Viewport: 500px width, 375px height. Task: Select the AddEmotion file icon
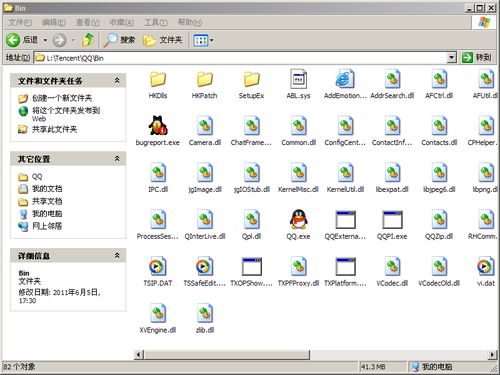[x=345, y=79]
